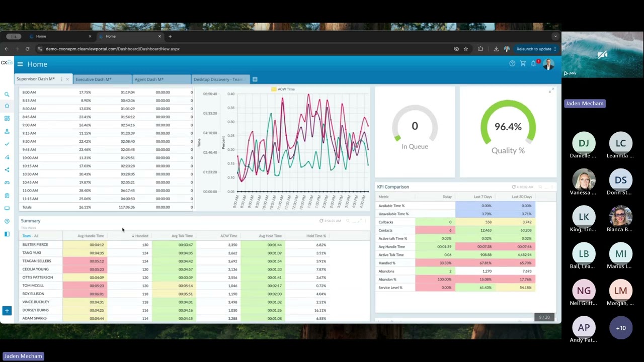Image resolution: width=644 pixels, height=362 pixels.
Task: Toggle ACW Time legend swatch in chart
Action: pos(274,89)
